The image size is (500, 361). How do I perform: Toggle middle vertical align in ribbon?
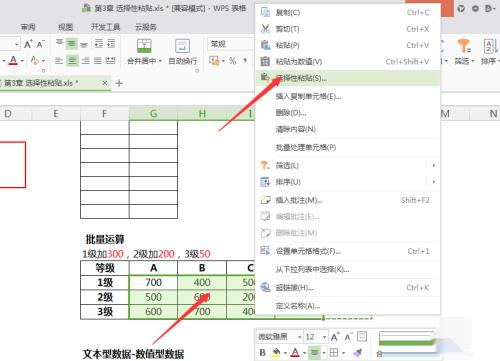[x=72, y=43]
